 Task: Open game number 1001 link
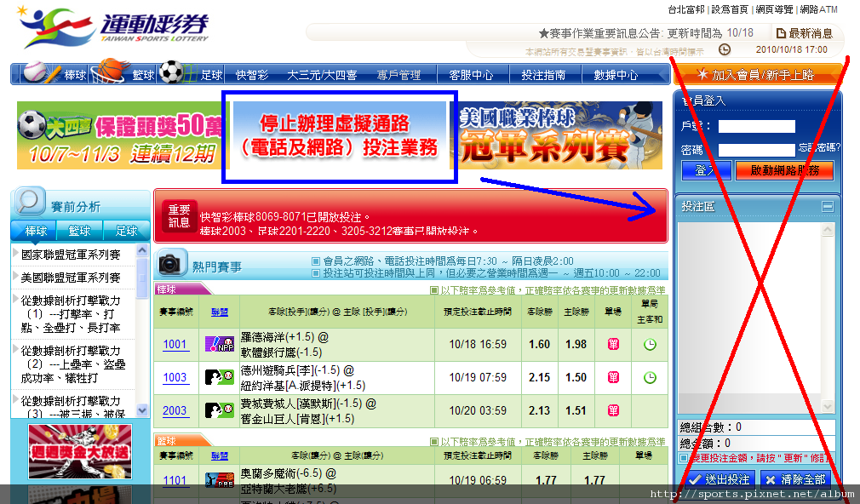tap(175, 345)
